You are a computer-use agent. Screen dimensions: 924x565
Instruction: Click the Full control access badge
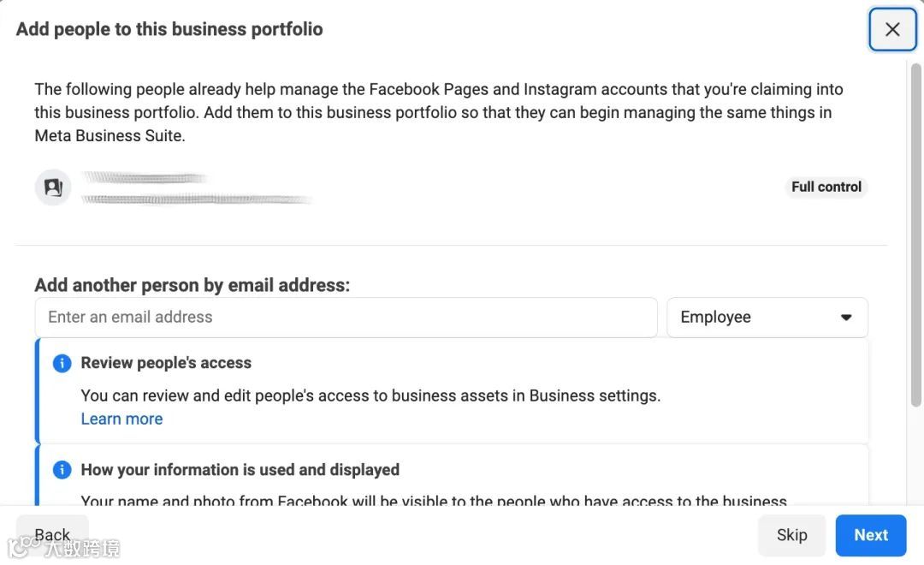click(826, 187)
